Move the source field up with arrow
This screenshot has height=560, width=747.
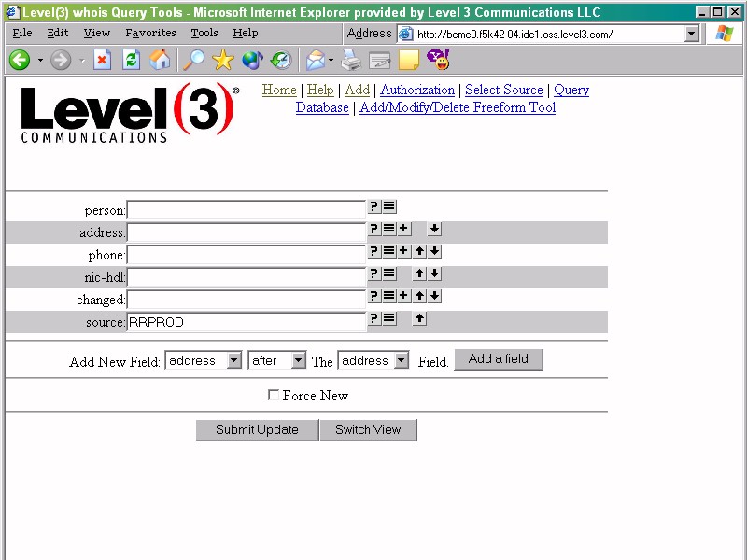(x=420, y=318)
